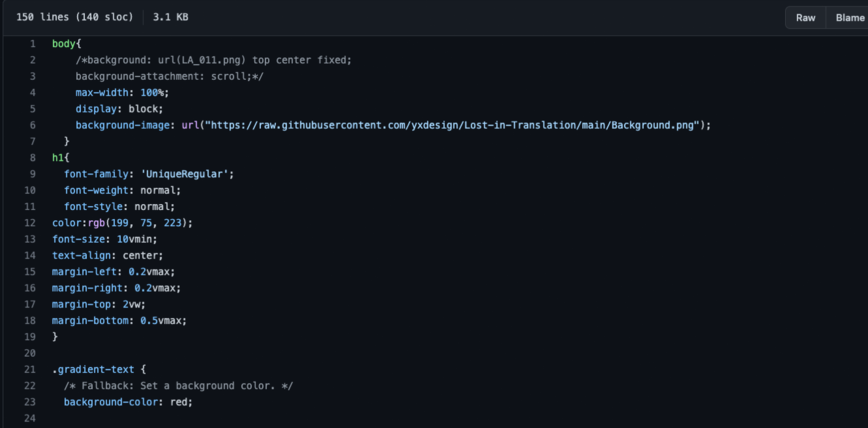Click the "150 lines (140 sloc)" file info
The width and height of the screenshot is (868, 428).
point(75,17)
